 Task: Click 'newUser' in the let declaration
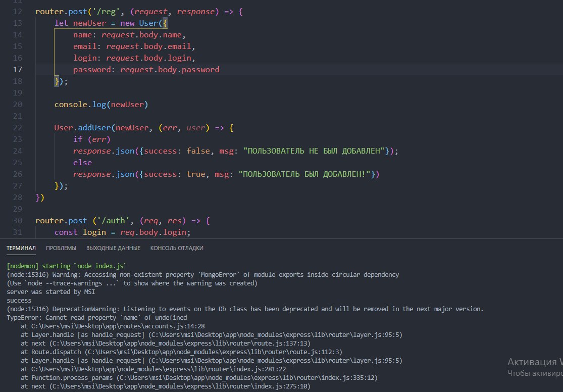click(x=89, y=23)
